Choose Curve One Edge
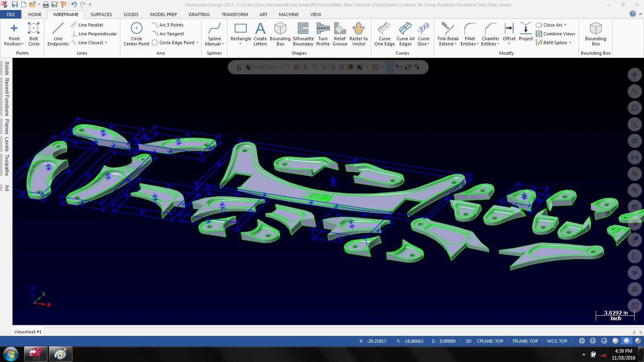Viewport: 644px width, 362px height. (x=384, y=34)
